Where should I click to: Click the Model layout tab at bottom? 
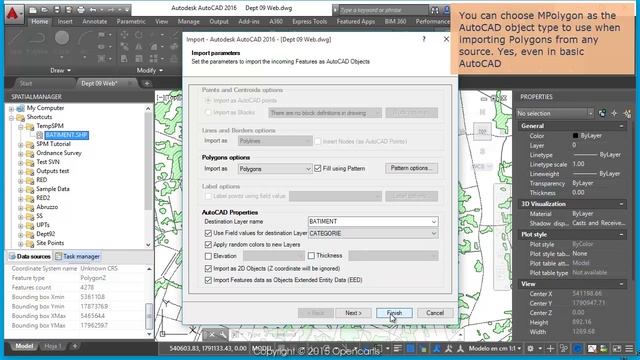(24, 346)
